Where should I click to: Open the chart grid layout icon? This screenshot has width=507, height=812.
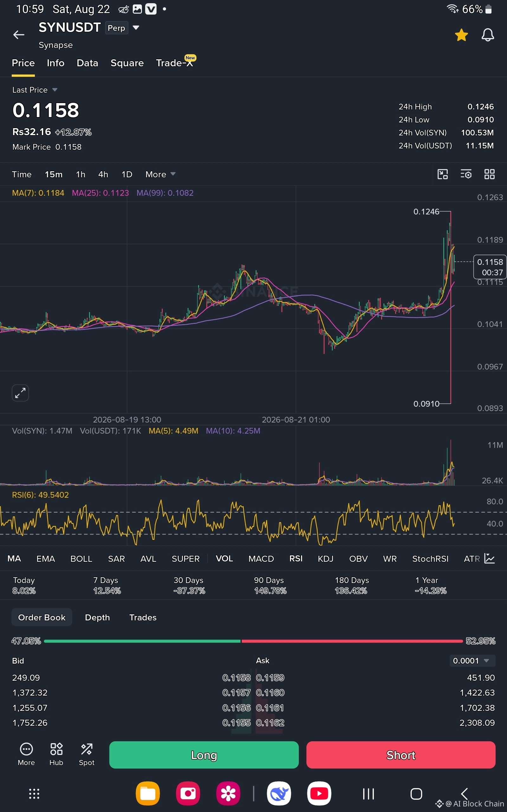coord(490,174)
